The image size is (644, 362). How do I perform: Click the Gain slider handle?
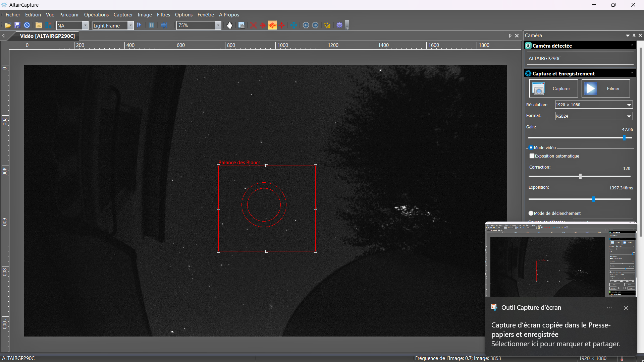click(624, 137)
